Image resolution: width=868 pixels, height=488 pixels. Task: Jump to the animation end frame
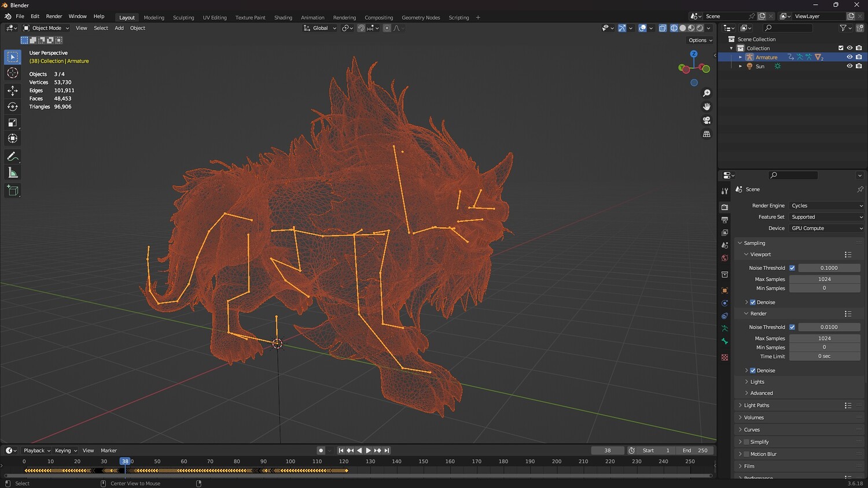tap(387, 450)
